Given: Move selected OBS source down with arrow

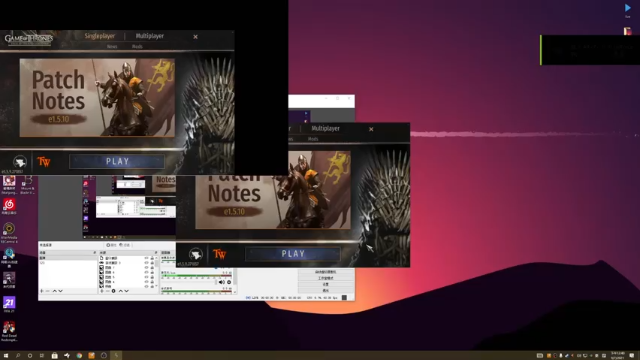Looking at the screenshot, I should click(127, 291).
